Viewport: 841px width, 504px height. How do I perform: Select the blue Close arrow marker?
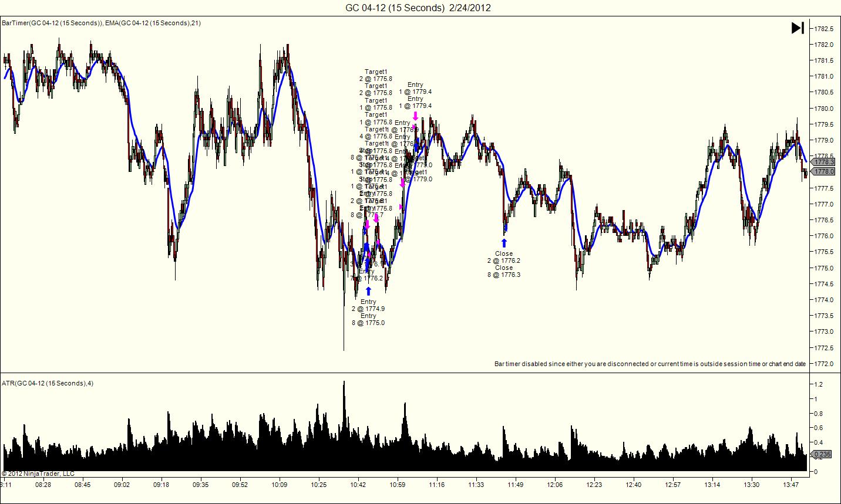coord(504,243)
